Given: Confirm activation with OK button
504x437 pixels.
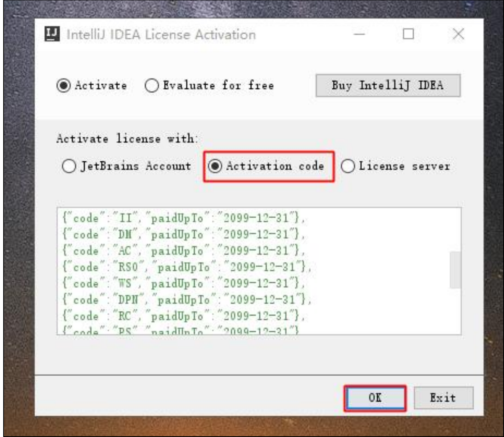Looking at the screenshot, I should pos(375,398).
